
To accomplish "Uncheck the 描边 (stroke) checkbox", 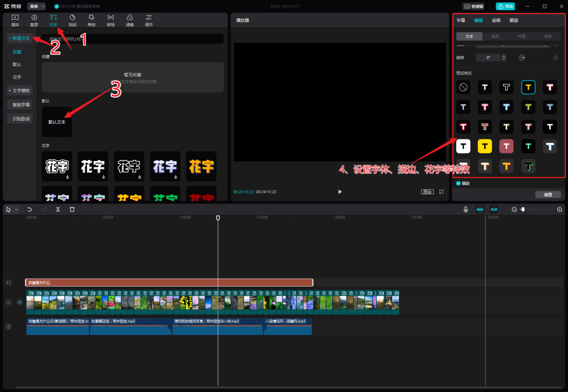I will (x=458, y=183).
